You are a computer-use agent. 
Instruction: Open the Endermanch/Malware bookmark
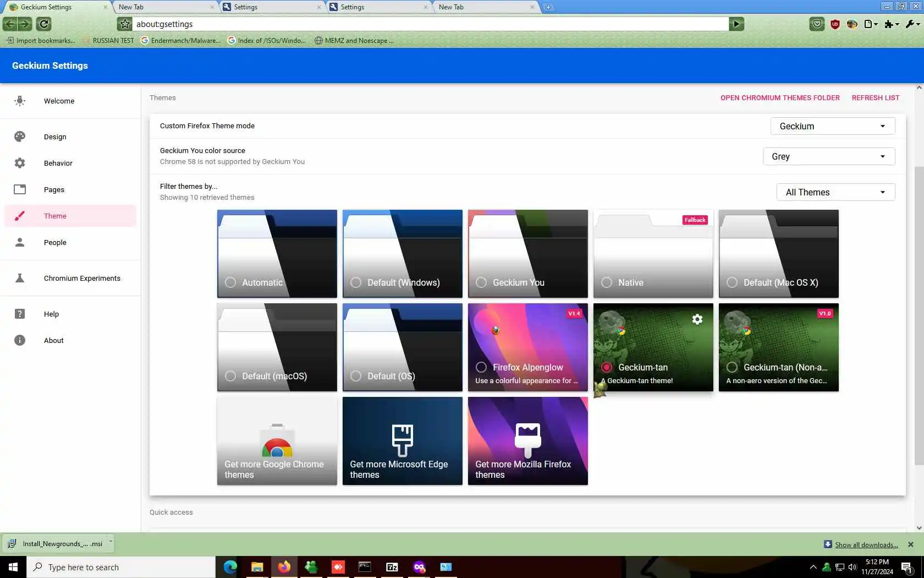[180, 40]
